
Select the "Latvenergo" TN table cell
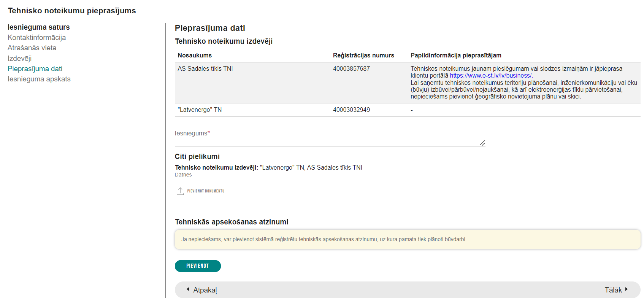[x=200, y=110]
